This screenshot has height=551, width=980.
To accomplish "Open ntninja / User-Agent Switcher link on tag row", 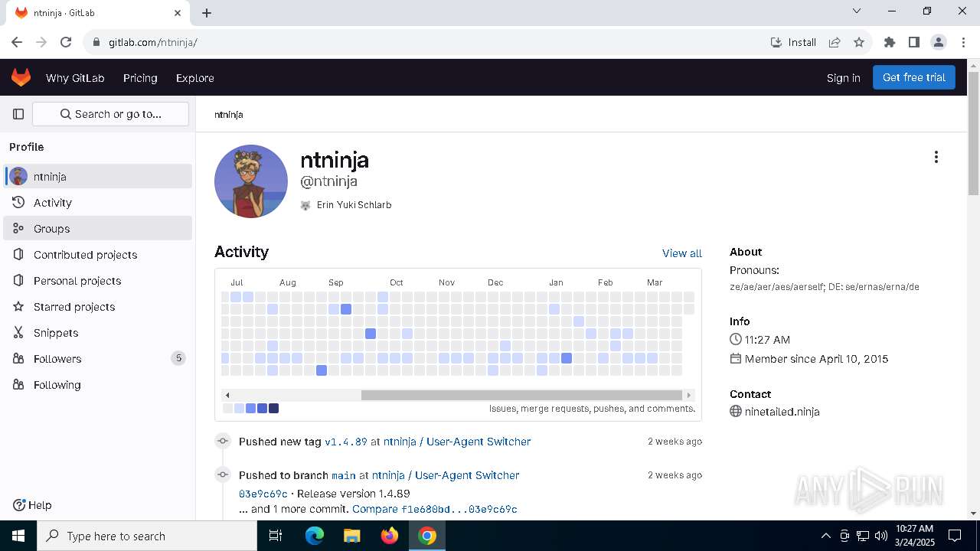I will point(457,442).
